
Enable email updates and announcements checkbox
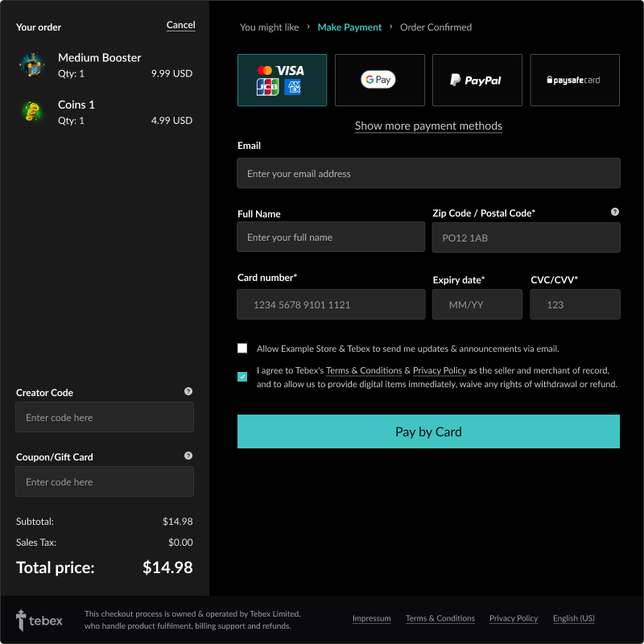(242, 349)
